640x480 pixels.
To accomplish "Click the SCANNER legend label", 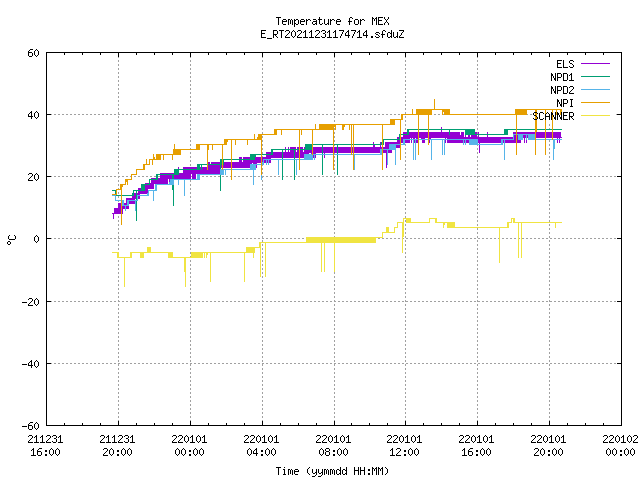I will [x=553, y=116].
